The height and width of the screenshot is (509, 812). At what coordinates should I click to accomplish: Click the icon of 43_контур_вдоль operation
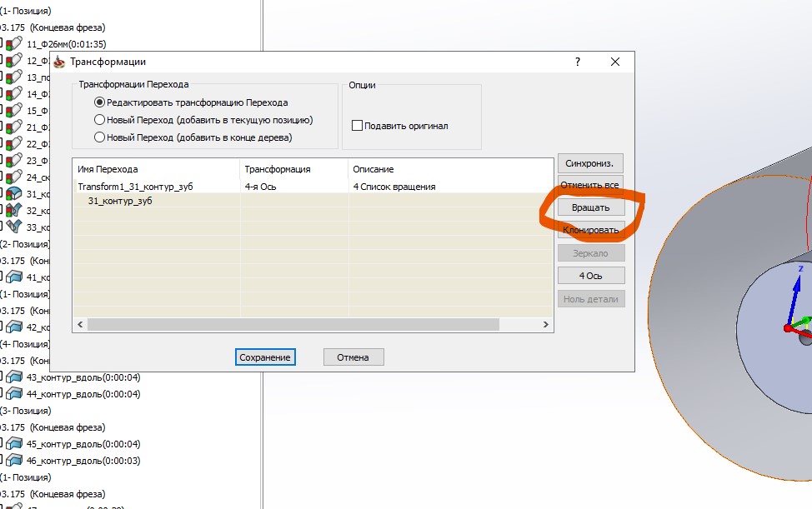click(14, 377)
